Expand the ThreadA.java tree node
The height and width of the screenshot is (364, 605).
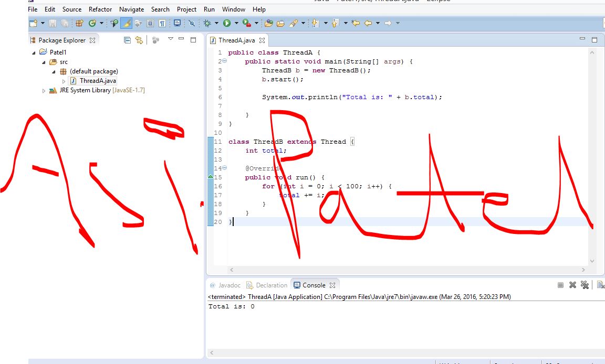tap(64, 81)
